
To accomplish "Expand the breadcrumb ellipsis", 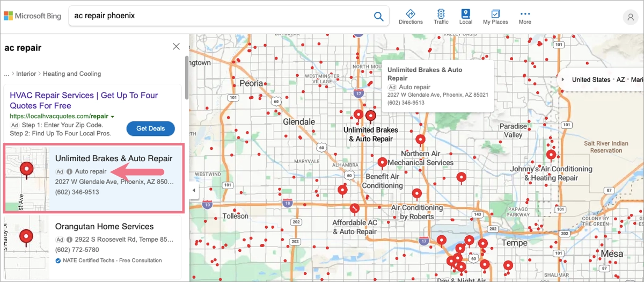I will coord(6,74).
